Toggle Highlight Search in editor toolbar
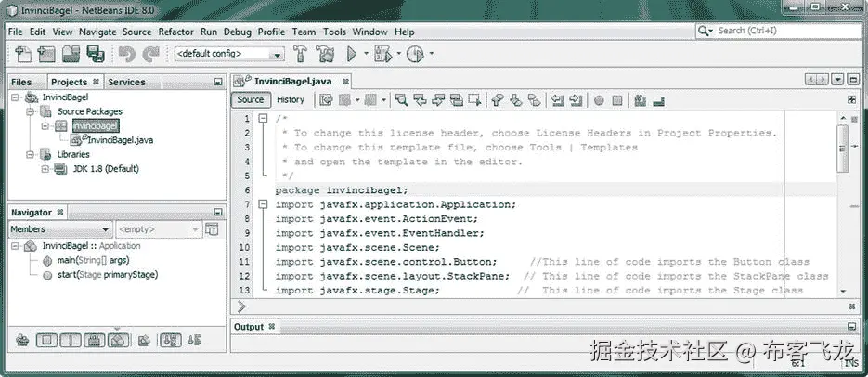Screen dimensions: 868x377 point(456,100)
